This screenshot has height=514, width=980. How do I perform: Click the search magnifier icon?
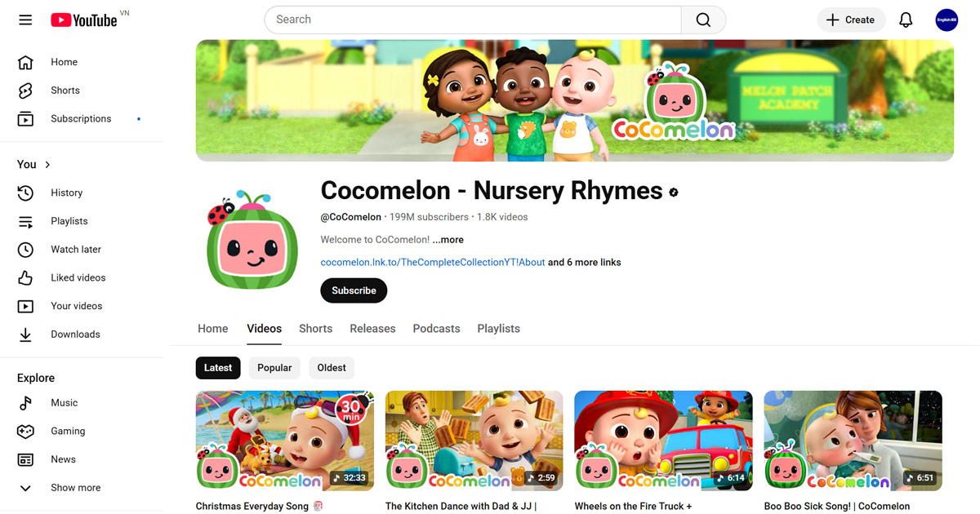pyautogui.click(x=703, y=20)
